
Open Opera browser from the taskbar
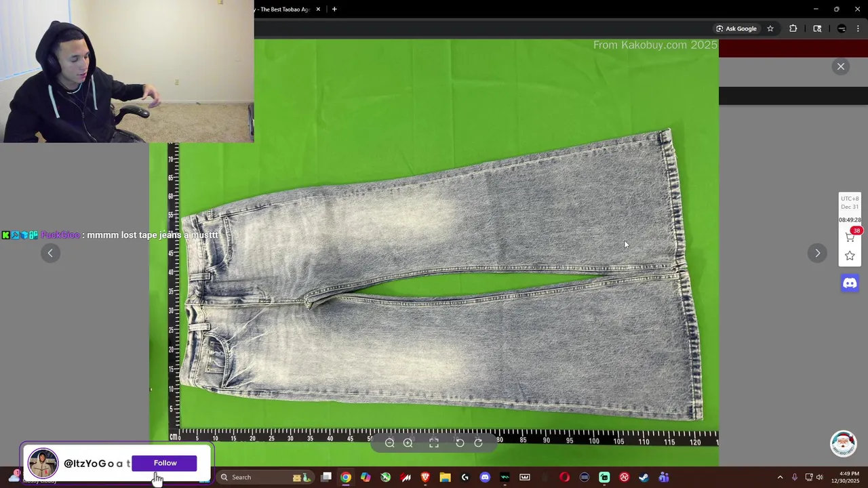coord(564,477)
